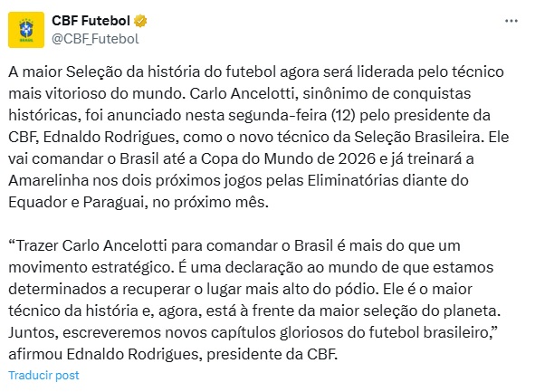
Task: Click the word 'Eliminatórias'
Action: [353, 181]
